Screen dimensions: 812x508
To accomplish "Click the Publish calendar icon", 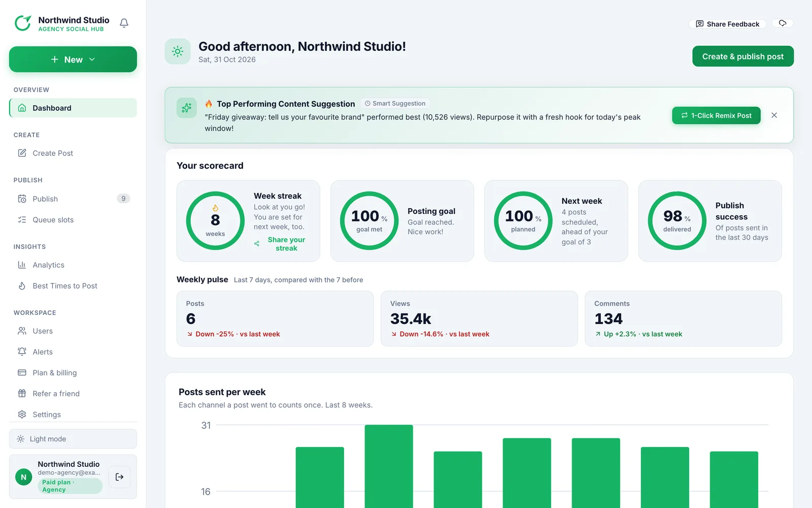I will (x=22, y=199).
